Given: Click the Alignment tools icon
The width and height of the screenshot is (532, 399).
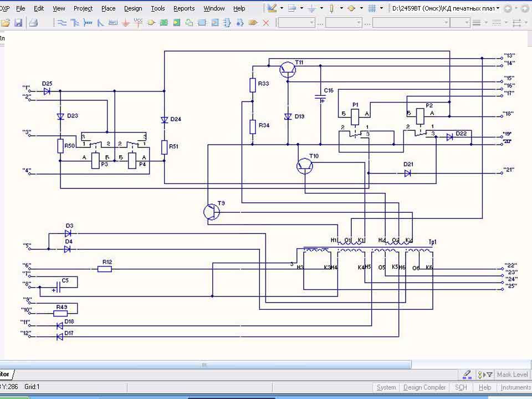Looking at the screenshot, I should click(x=292, y=8).
